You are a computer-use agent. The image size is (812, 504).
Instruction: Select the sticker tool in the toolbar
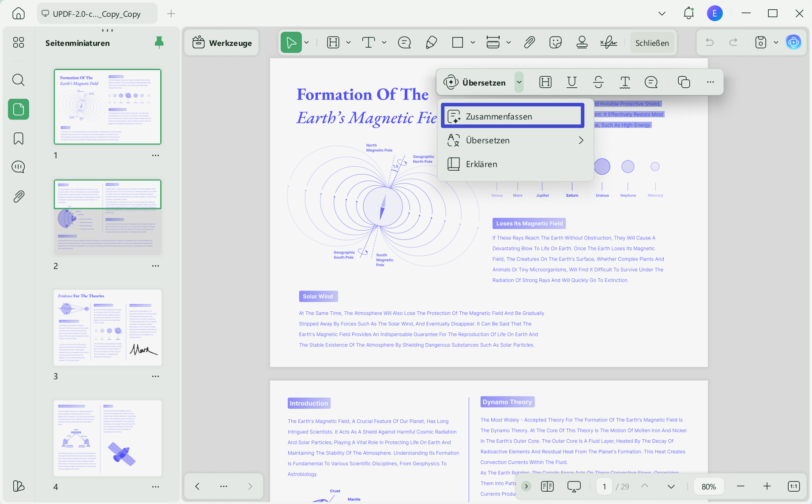coord(556,42)
